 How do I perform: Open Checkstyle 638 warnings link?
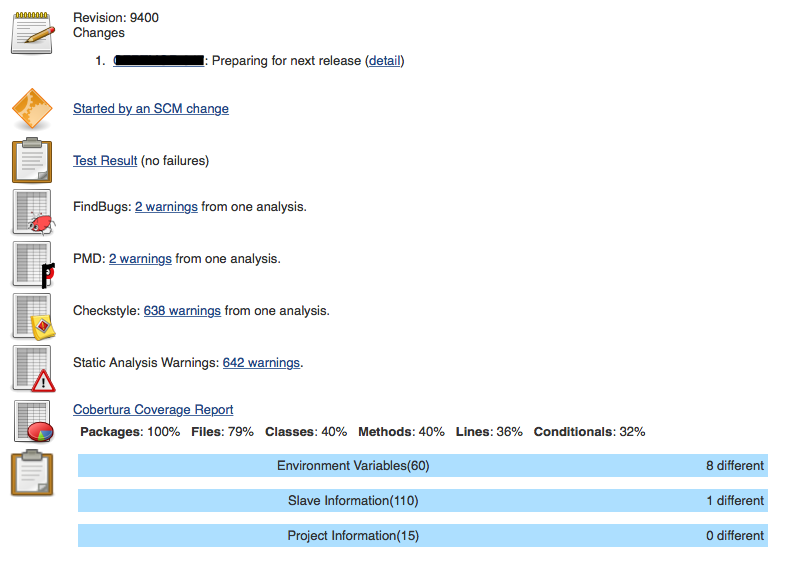(182, 311)
